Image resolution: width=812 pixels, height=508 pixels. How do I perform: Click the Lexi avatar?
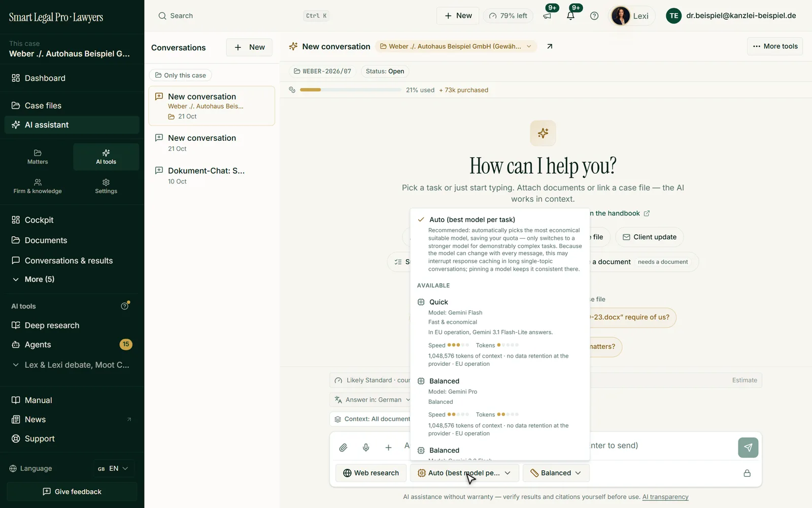click(620, 16)
